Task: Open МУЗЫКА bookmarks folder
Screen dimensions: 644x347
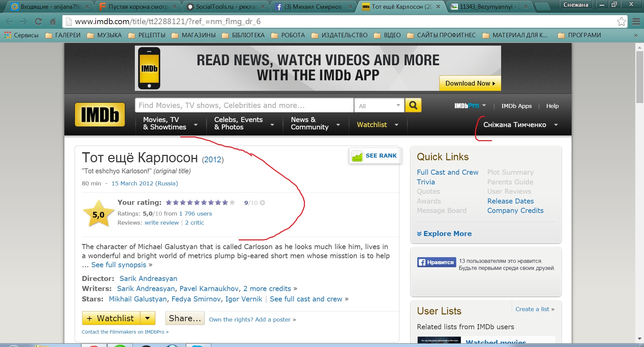Action: click(104, 35)
